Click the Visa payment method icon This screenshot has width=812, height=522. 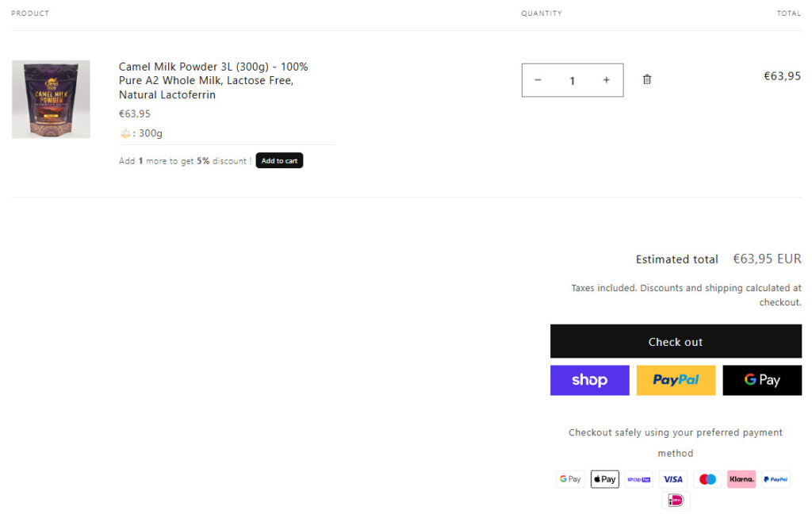coord(673,479)
